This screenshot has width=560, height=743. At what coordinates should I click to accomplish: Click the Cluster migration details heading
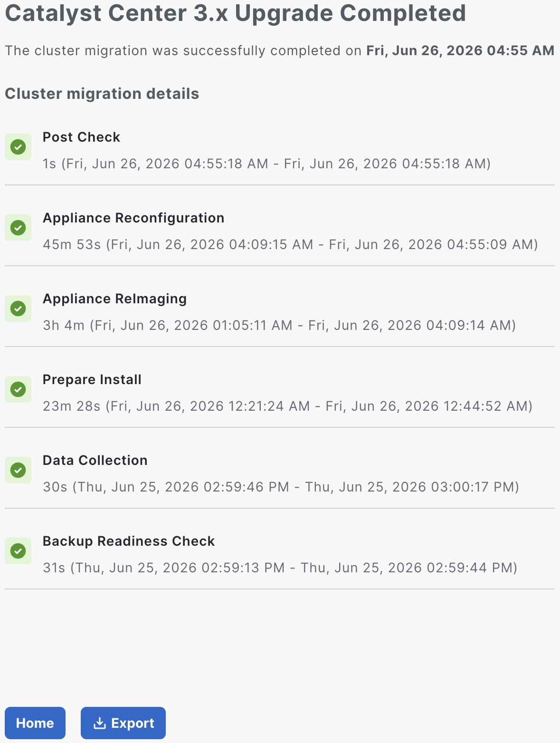coord(102,94)
